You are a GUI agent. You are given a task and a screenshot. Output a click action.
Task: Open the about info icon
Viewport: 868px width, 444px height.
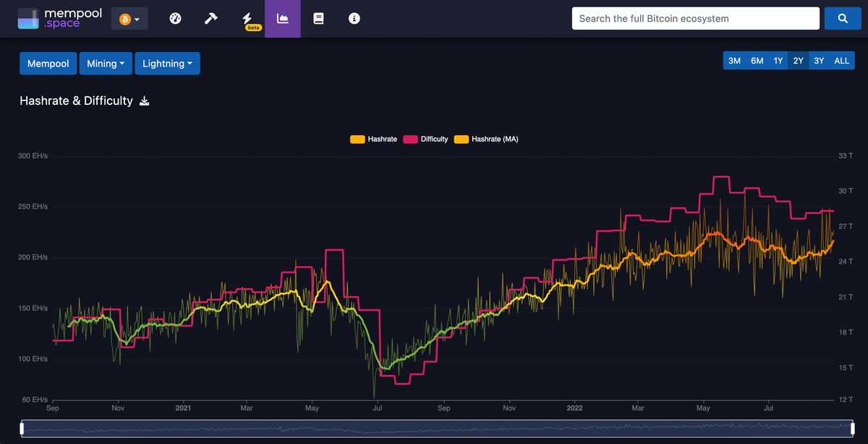click(354, 19)
